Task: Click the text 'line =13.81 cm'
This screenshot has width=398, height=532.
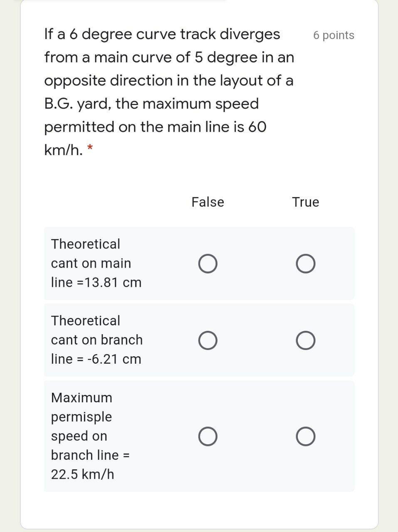Action: tap(96, 283)
